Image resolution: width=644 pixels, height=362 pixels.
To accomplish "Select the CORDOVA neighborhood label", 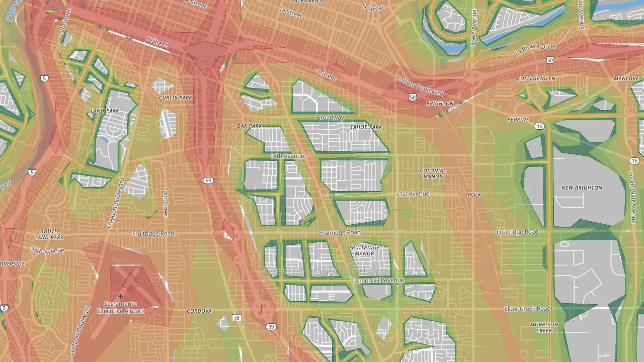I will [x=199, y=311].
